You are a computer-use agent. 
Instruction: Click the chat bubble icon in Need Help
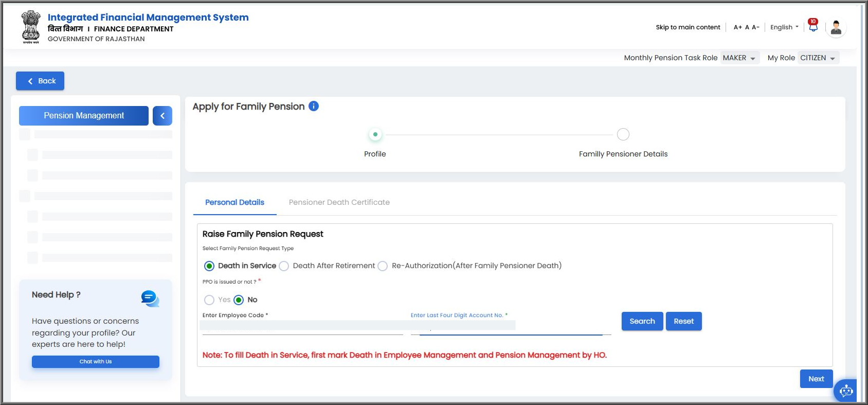click(150, 298)
